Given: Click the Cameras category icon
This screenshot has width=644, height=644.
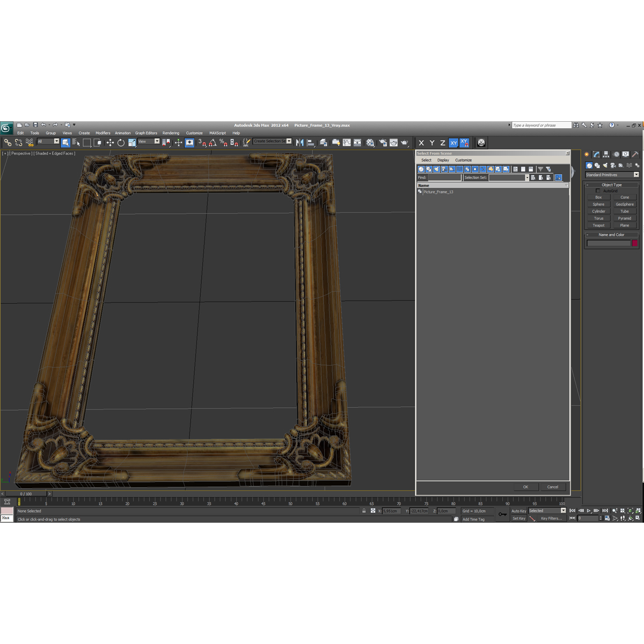Looking at the screenshot, I should point(612,165).
